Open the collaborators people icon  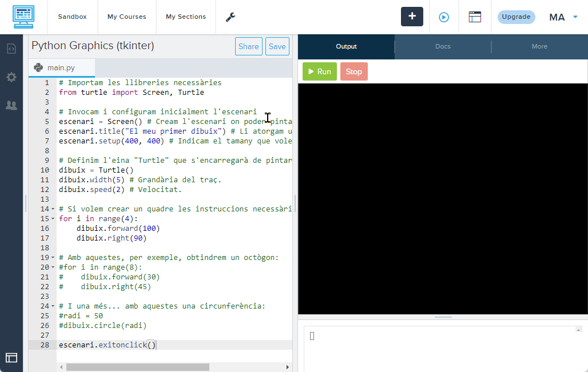[11, 105]
